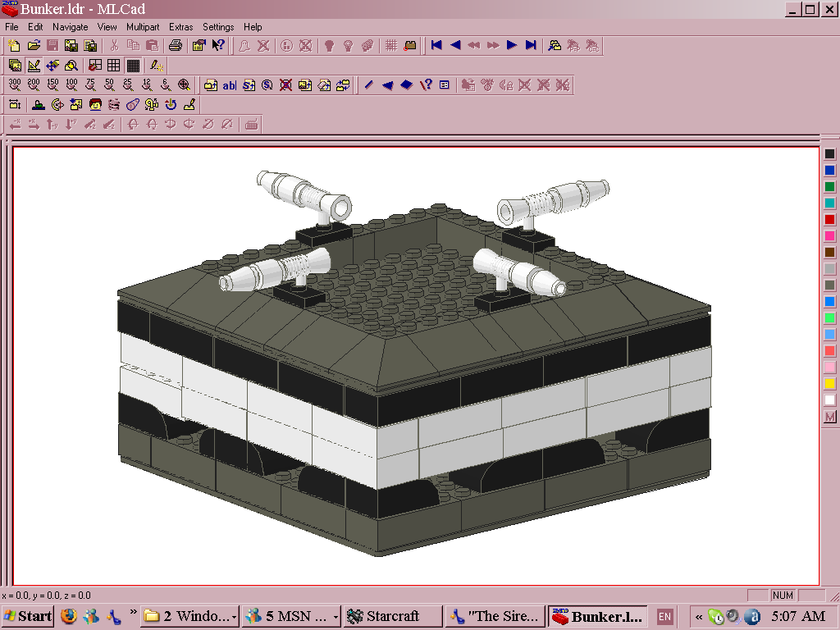
Task: Pick the red color swatch
Action: click(x=829, y=220)
